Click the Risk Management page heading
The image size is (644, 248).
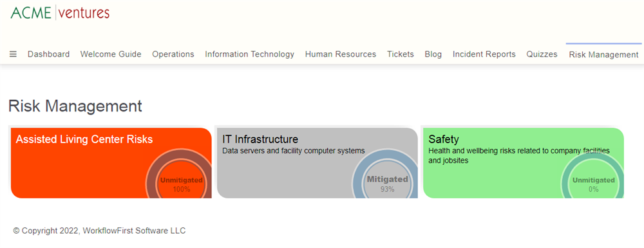pyautogui.click(x=75, y=106)
